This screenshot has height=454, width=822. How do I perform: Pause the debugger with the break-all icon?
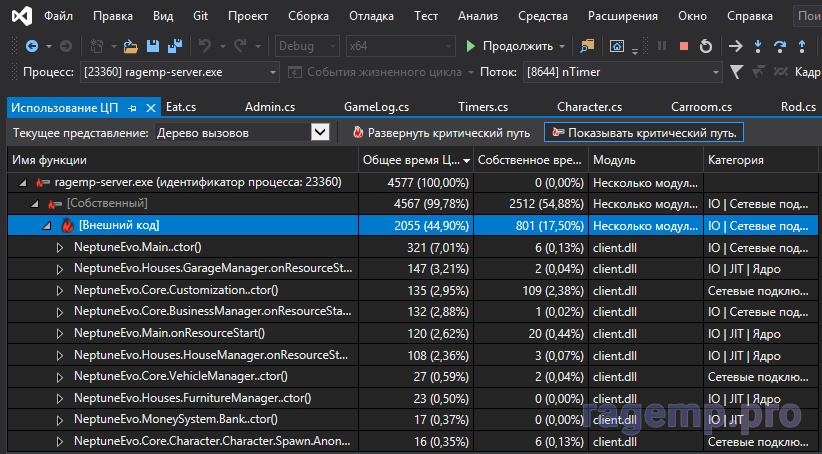coord(662,46)
